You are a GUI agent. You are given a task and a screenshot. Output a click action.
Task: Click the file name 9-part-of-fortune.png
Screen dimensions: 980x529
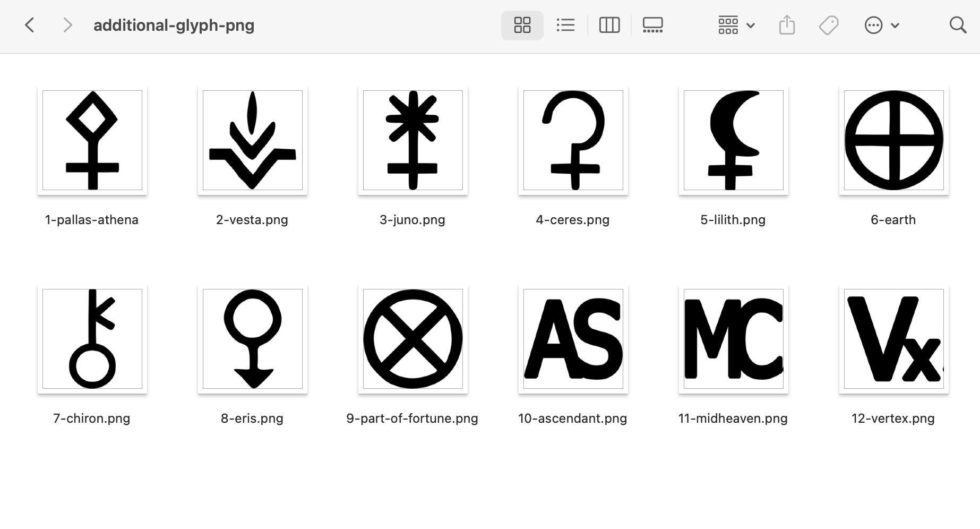point(412,419)
